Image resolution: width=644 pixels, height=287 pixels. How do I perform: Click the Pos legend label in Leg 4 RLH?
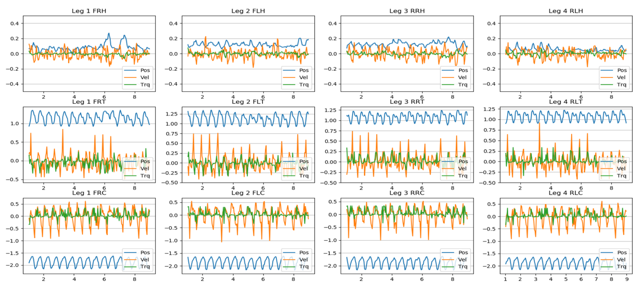(622, 70)
